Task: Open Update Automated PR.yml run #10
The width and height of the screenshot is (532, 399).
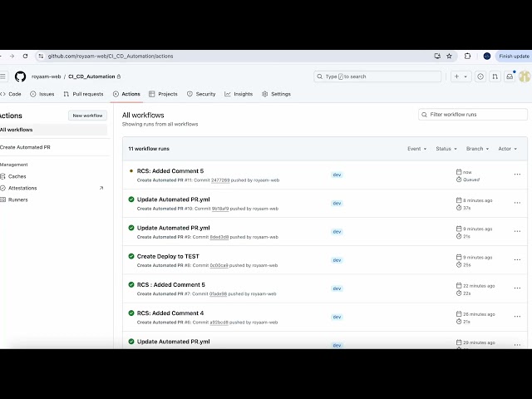Action: (174, 199)
